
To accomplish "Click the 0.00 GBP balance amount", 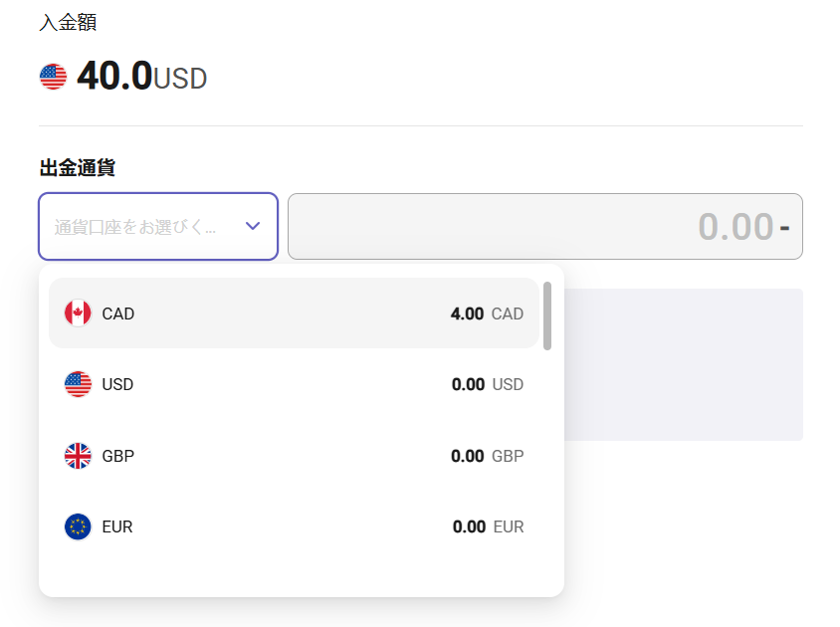I will pos(488,456).
